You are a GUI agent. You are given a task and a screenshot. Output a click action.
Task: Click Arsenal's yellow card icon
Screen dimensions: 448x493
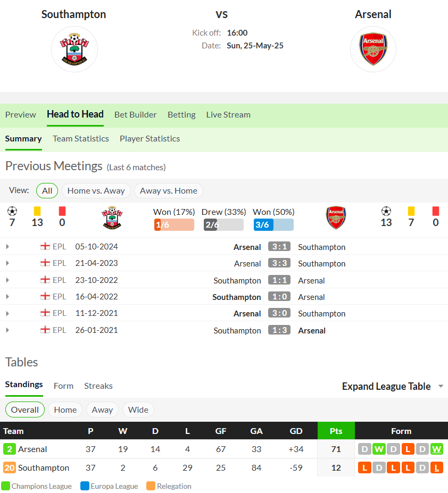pos(411,211)
